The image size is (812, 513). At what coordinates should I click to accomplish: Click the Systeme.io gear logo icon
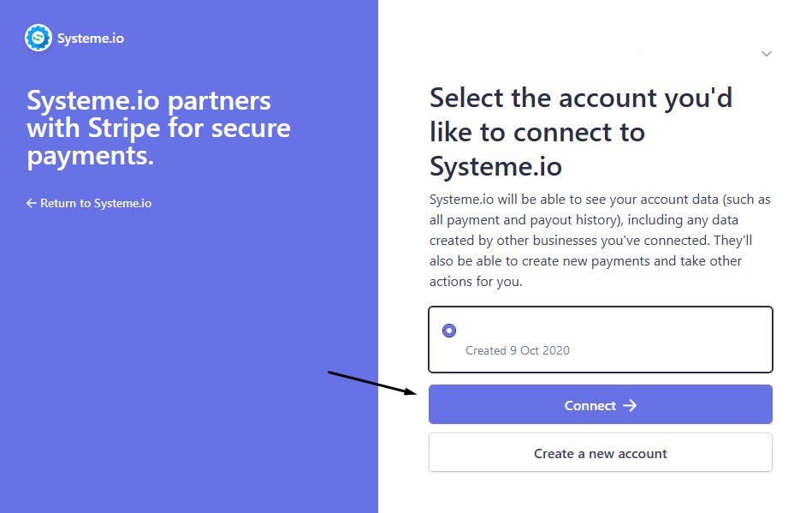(39, 38)
